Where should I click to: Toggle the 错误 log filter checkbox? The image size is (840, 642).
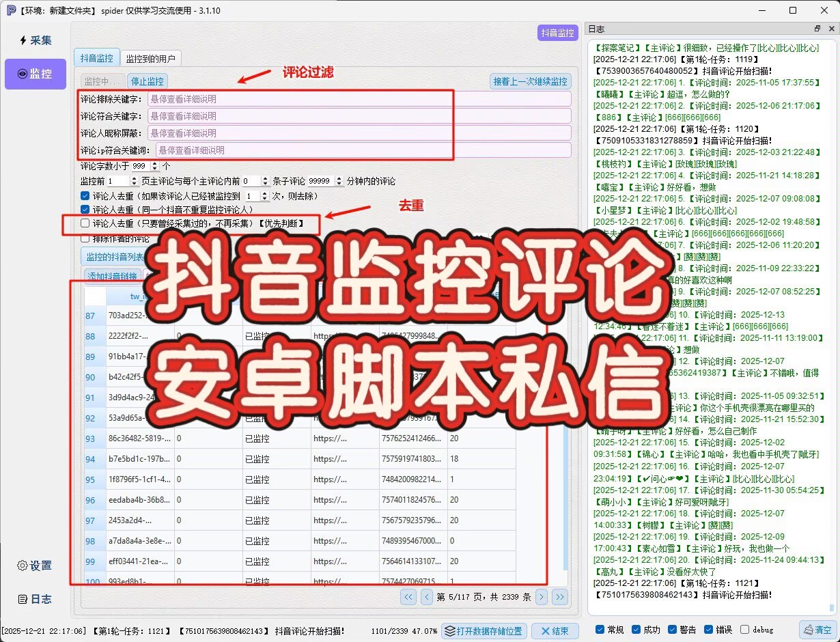(x=708, y=630)
